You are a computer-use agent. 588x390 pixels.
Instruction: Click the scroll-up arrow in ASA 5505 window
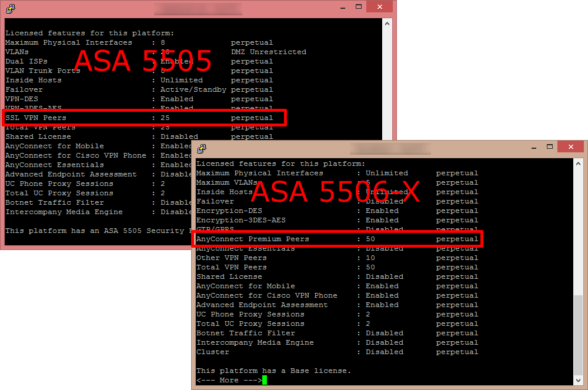point(387,24)
